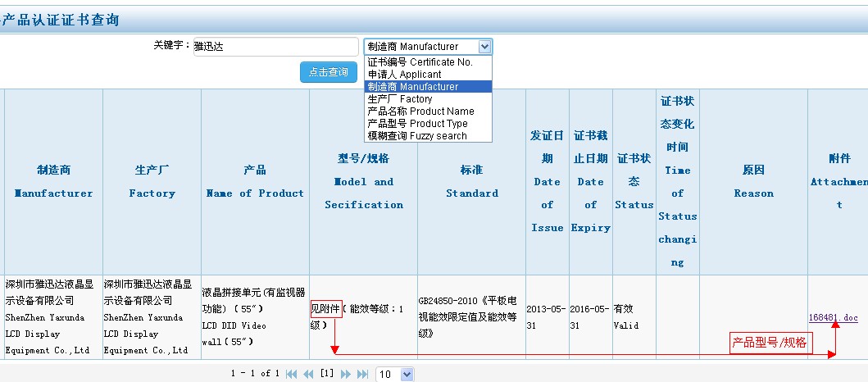Select 证书编号 Certificate No. option
This screenshot has height=382, width=868.
point(420,62)
